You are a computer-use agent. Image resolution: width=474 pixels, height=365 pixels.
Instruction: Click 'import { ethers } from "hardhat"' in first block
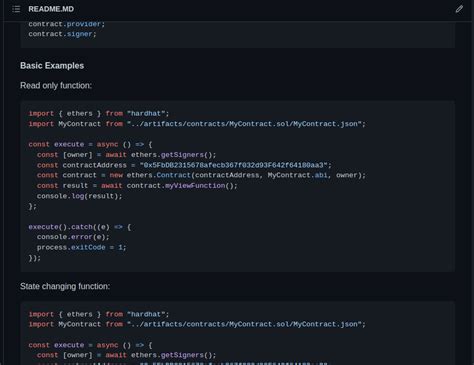click(99, 114)
